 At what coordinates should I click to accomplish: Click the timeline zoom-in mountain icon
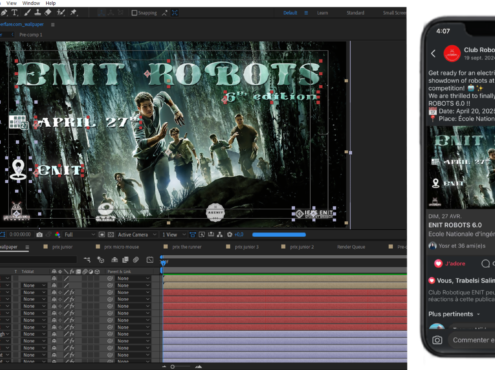198,367
